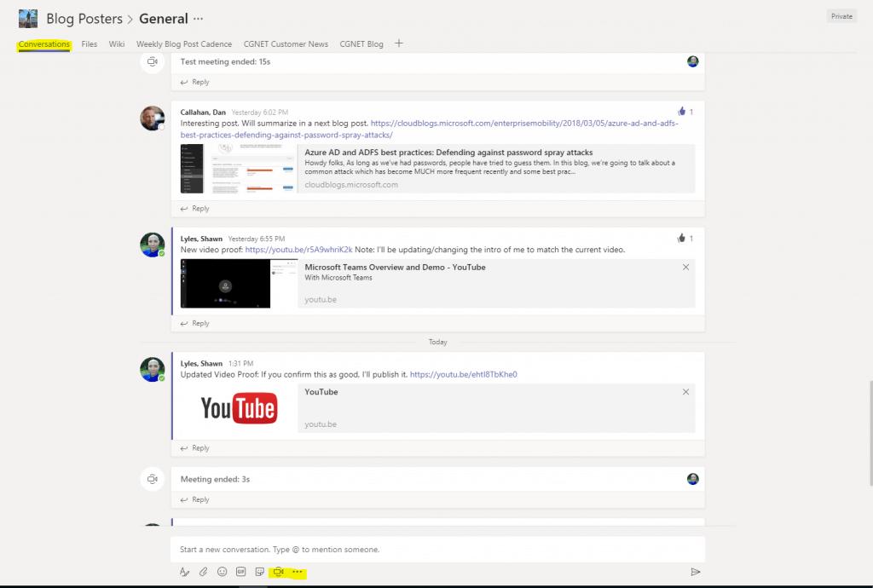
Task: Open the Weekly Blog Post Cadence tab
Action: [184, 44]
